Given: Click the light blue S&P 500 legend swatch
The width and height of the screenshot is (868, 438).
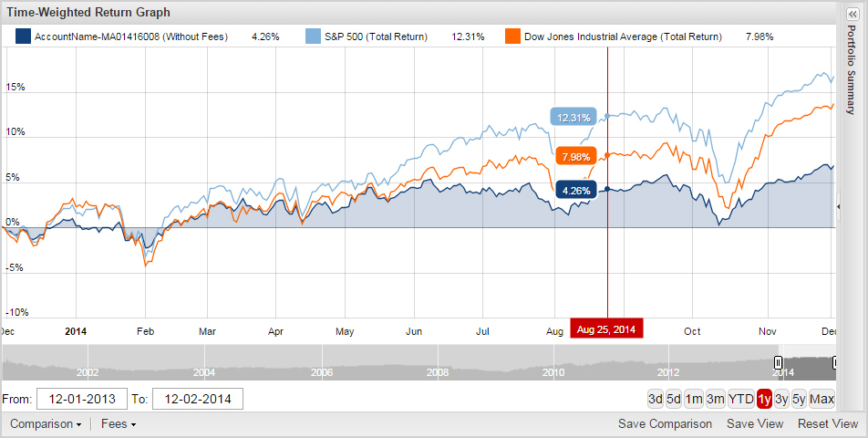Looking at the screenshot, I should (x=313, y=36).
